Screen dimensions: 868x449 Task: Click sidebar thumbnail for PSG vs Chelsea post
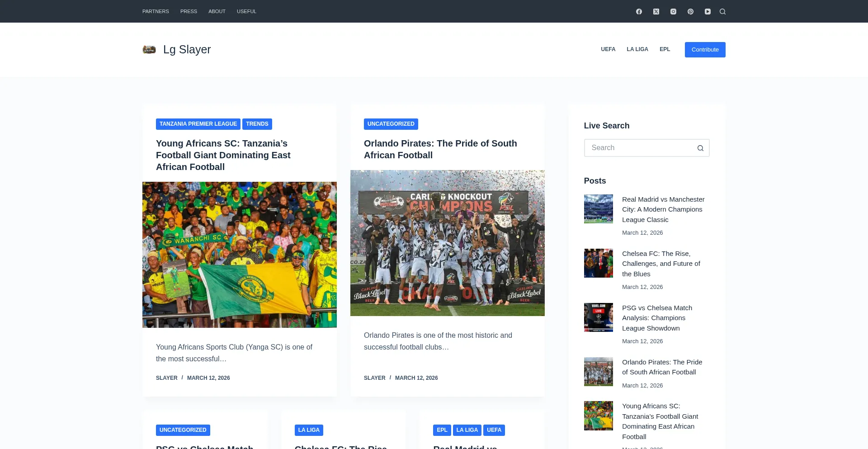(x=599, y=317)
